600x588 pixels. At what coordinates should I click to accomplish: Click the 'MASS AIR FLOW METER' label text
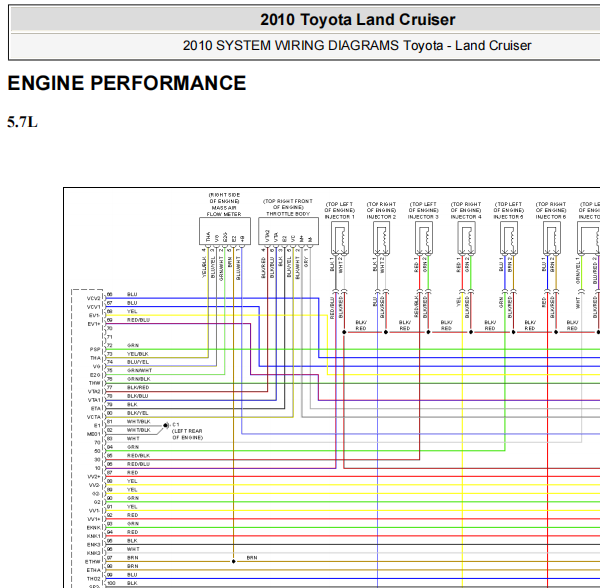coord(224,211)
